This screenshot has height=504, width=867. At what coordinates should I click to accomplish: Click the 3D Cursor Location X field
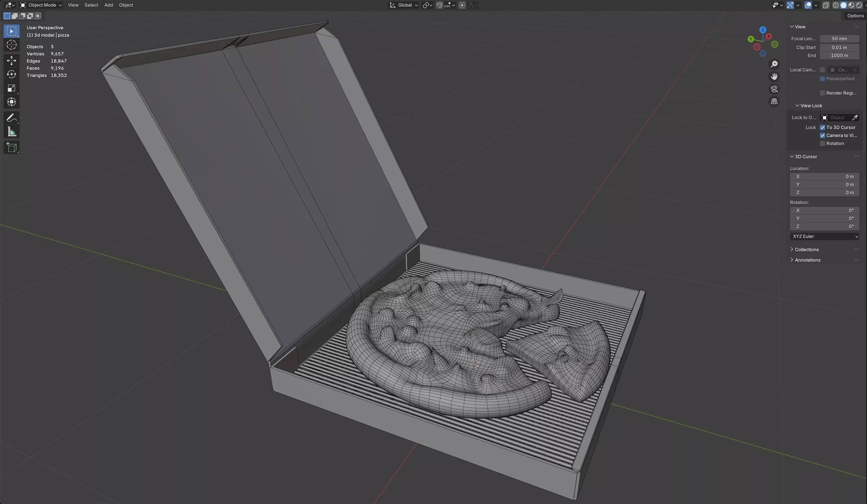pyautogui.click(x=824, y=176)
